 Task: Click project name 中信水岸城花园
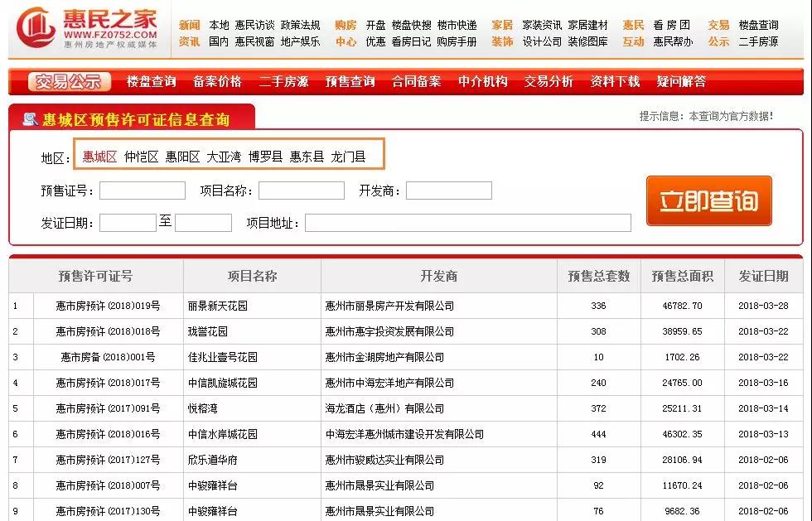tap(223, 434)
